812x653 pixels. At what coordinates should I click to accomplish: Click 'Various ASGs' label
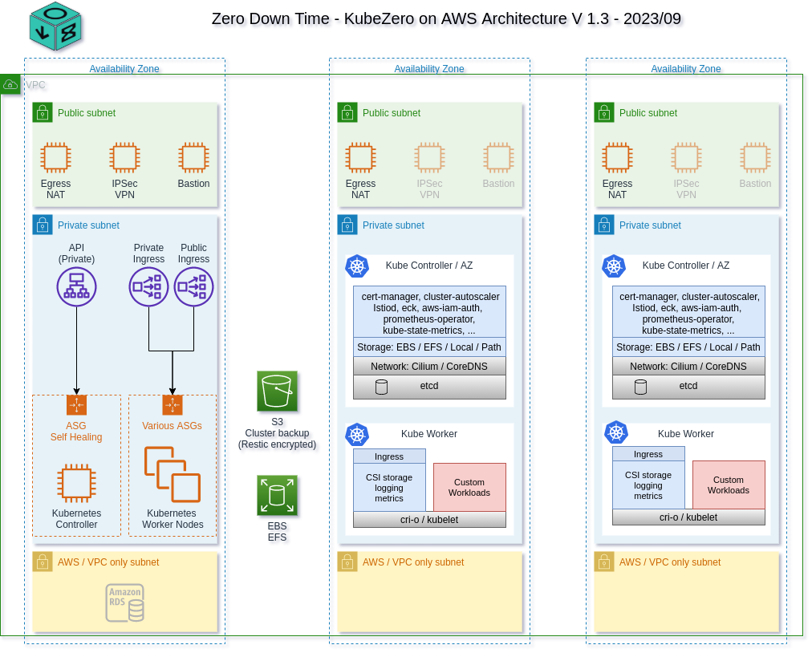click(172, 426)
